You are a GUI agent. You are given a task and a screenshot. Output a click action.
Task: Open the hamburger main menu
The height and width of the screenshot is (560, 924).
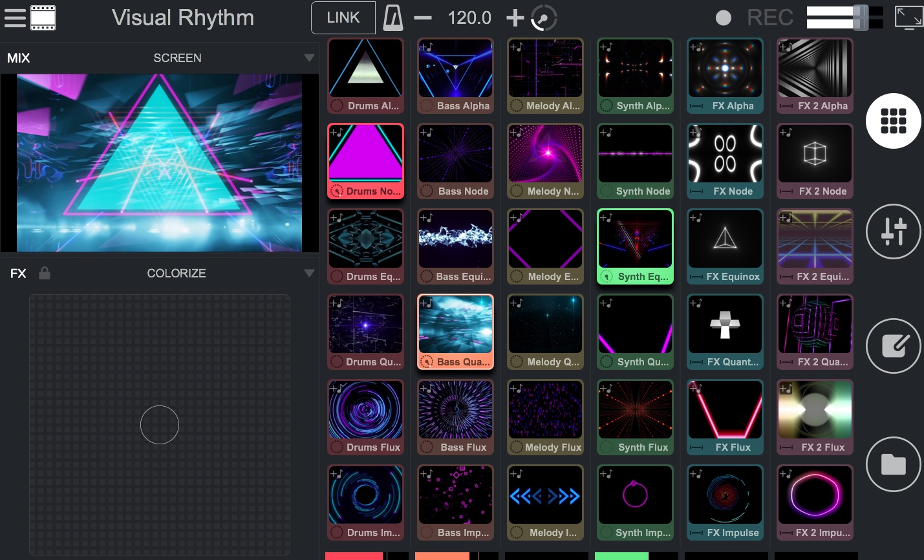[15, 17]
